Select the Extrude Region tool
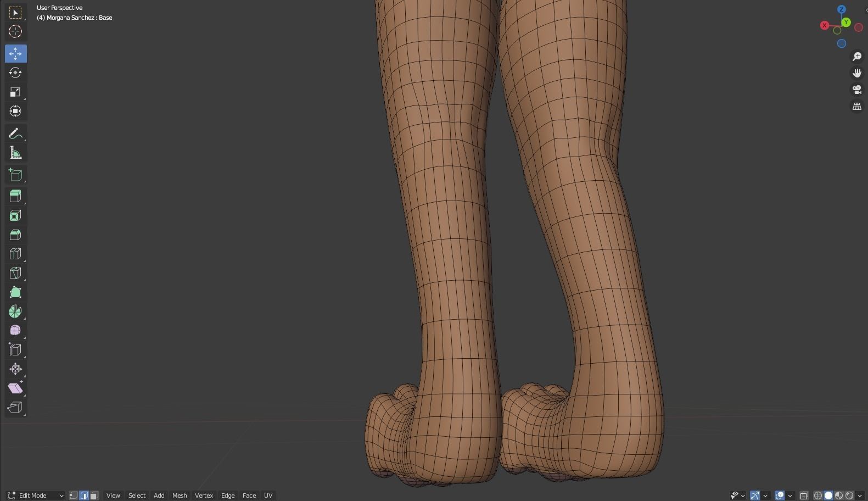Viewport: 868px width, 501px height. point(15,196)
